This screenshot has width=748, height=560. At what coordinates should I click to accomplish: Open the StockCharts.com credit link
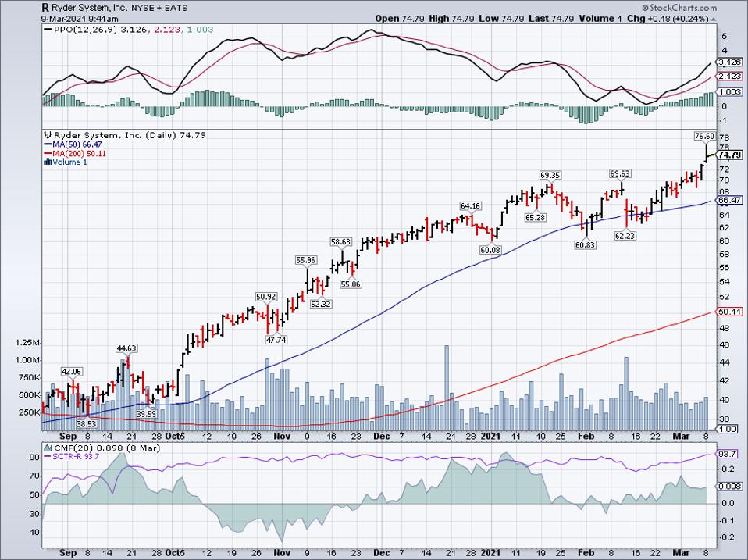tap(679, 8)
